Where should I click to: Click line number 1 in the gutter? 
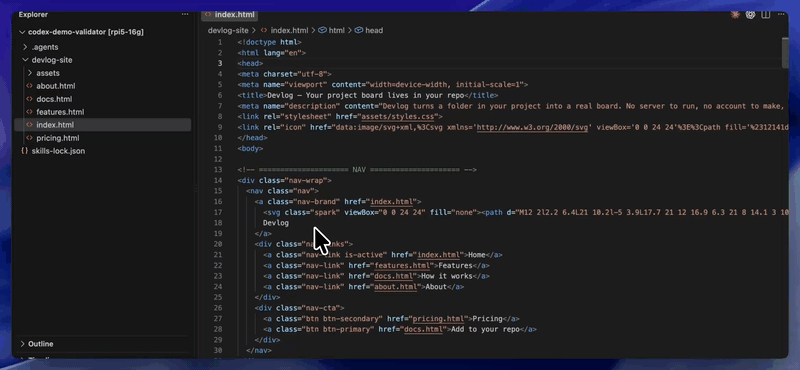(220, 42)
